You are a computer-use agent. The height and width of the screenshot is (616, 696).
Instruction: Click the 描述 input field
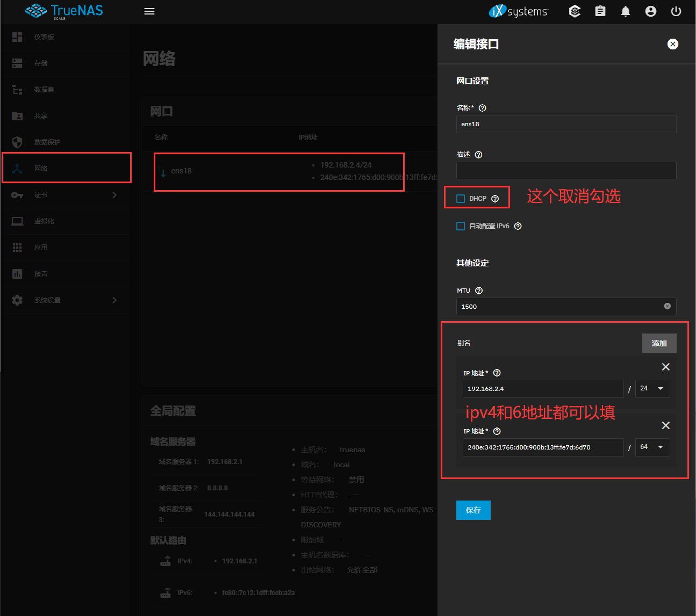click(566, 171)
